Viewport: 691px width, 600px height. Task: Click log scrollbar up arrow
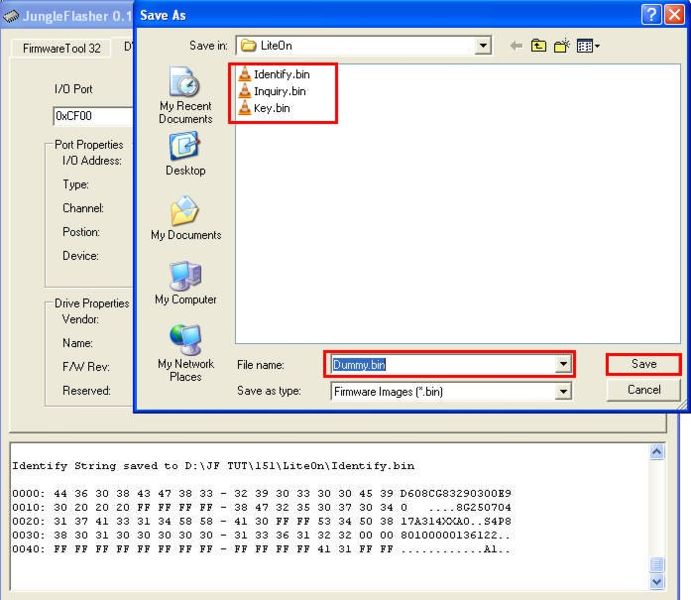657,452
